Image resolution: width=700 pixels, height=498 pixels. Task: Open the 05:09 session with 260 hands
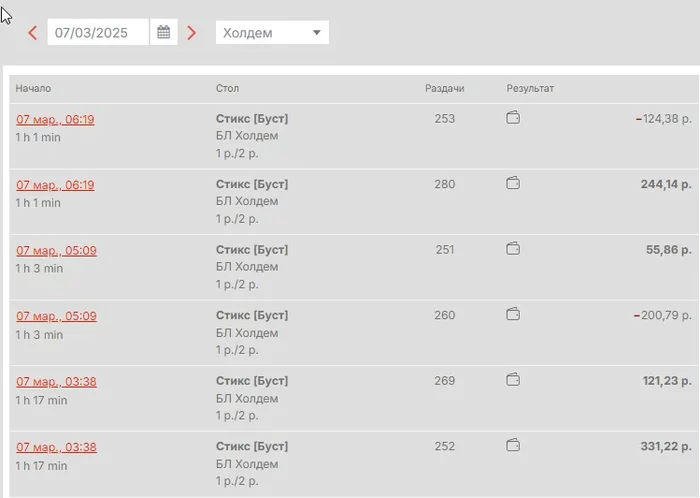point(56,316)
